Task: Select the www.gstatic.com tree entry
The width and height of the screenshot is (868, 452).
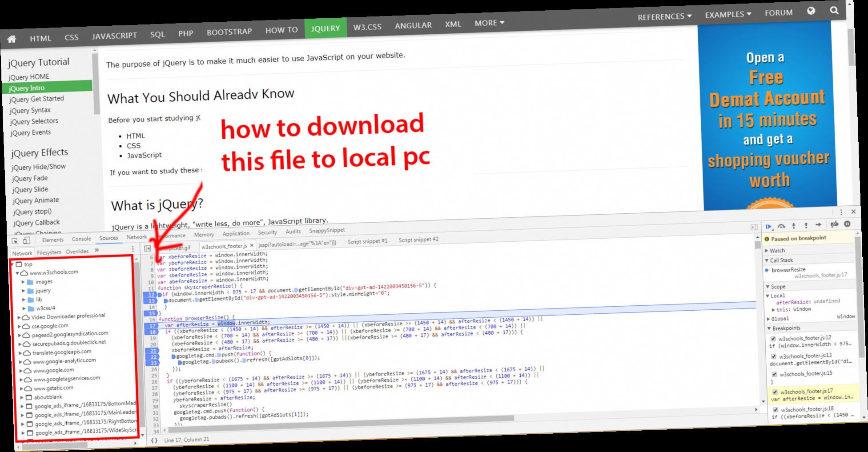Action: (x=53, y=388)
